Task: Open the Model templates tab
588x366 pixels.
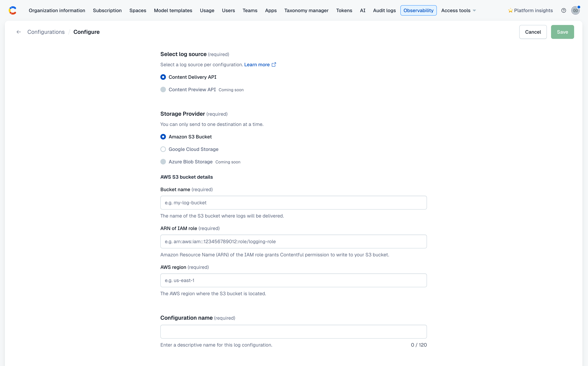Action: pos(173,10)
